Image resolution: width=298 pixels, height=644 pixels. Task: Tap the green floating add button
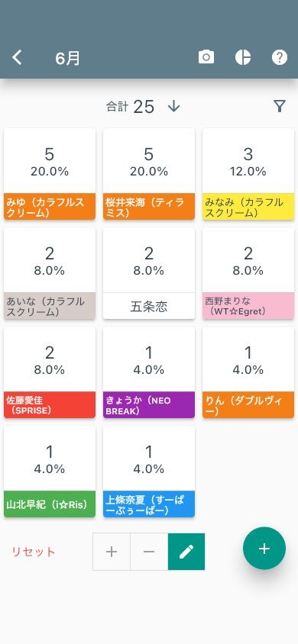click(264, 549)
